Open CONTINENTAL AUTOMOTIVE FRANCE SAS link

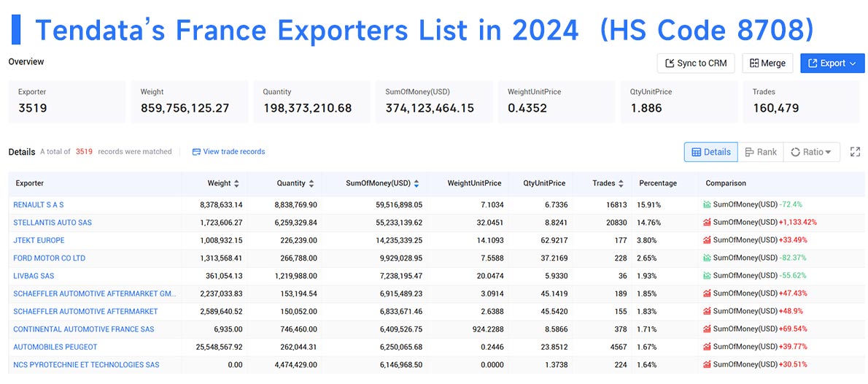tap(84, 329)
